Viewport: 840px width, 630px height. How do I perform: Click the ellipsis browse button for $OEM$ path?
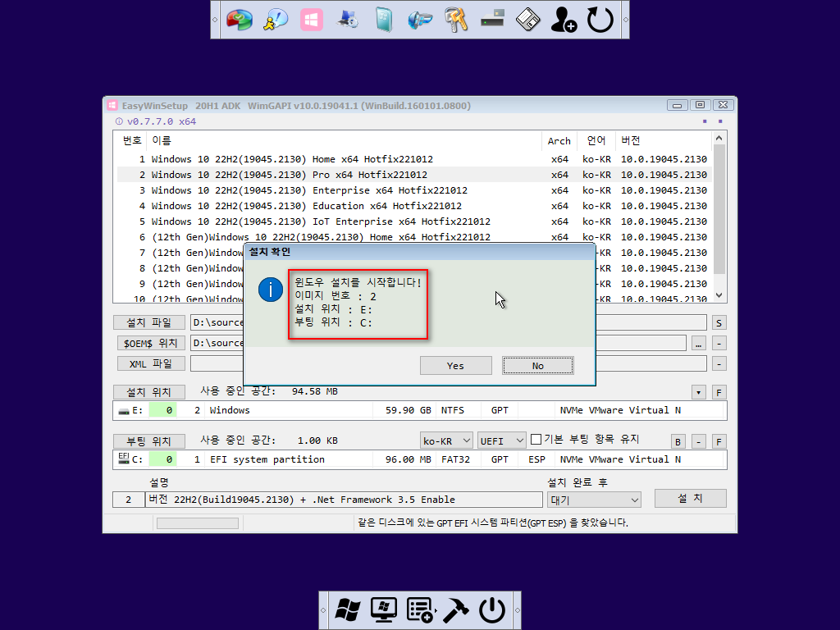coord(698,343)
